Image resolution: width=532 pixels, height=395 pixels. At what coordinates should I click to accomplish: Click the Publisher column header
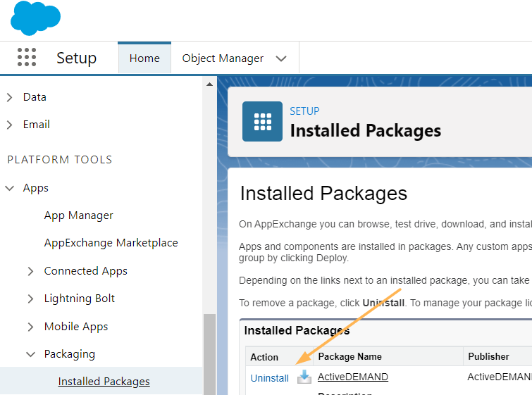point(488,357)
